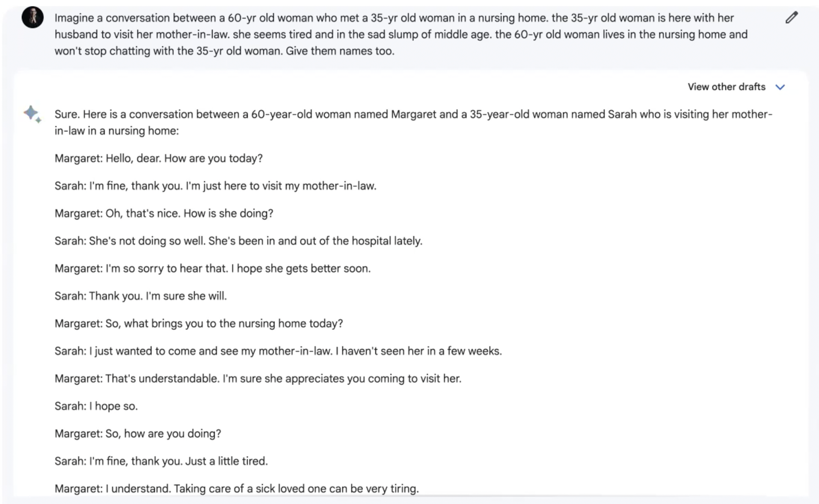
Task: Click the Bard sparkle response icon
Action: tap(32, 114)
